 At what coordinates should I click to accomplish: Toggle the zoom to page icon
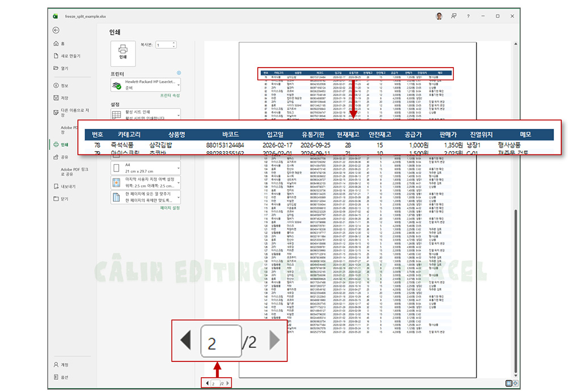point(515,383)
